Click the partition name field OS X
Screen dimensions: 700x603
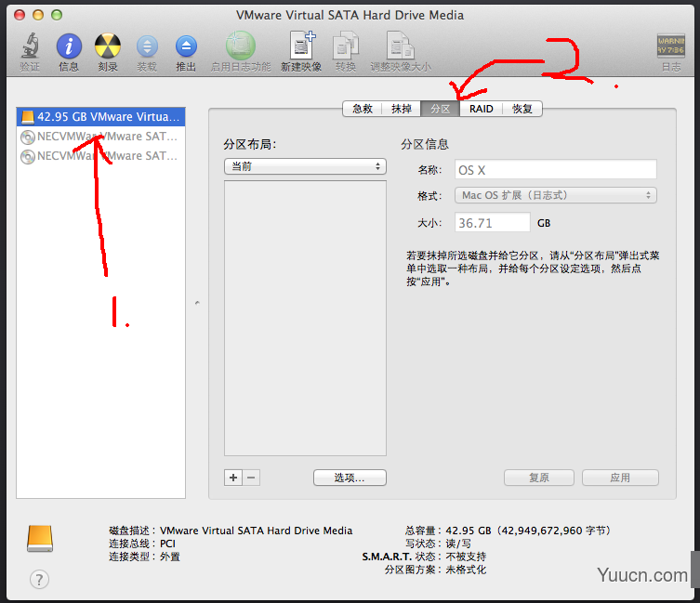point(555,170)
